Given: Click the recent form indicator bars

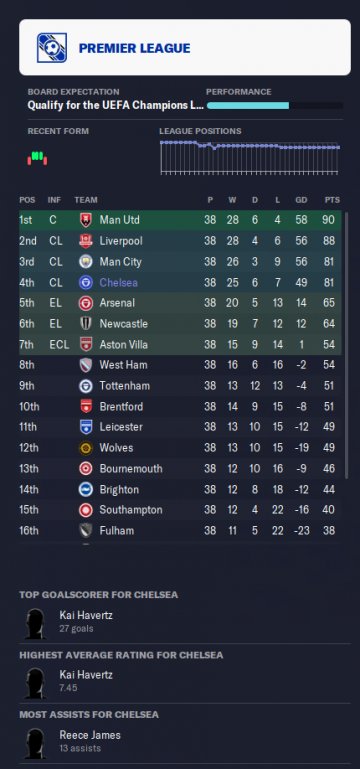Looking at the screenshot, I should click(37, 158).
